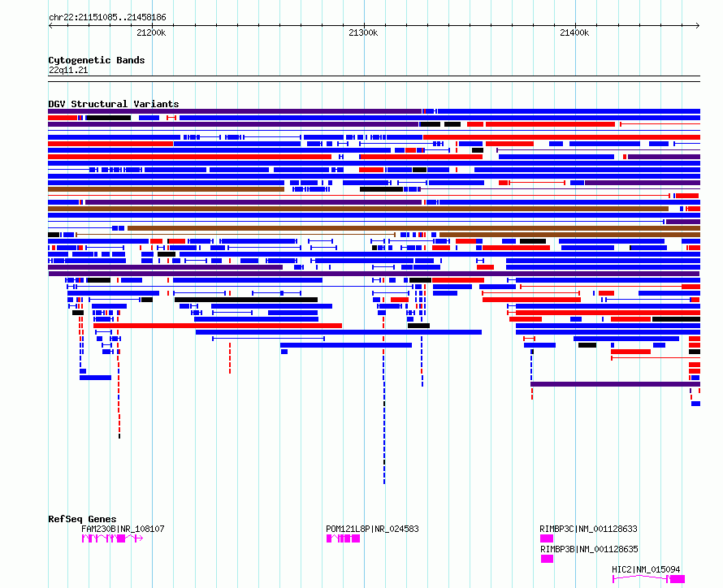Click the RIMBP3C|NM_001128633 gene label

588,529
